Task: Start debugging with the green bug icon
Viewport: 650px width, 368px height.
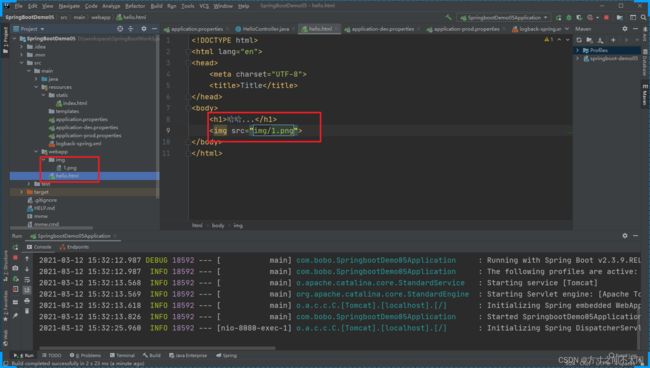Action: tap(569, 17)
